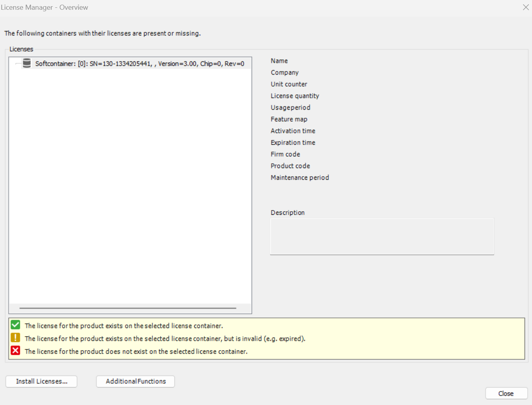Click the Activation time label
The height and width of the screenshot is (405, 532).
click(293, 131)
